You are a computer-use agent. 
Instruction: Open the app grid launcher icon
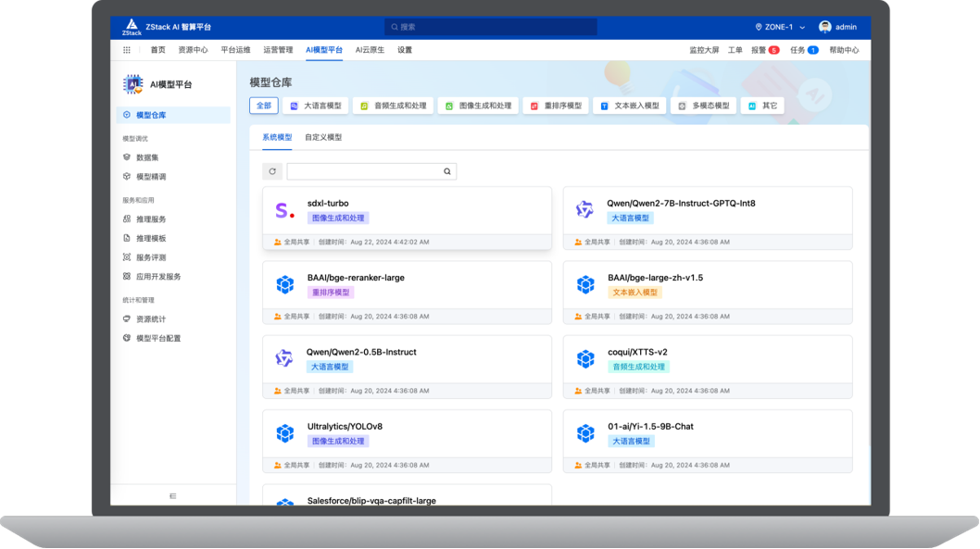tap(127, 50)
